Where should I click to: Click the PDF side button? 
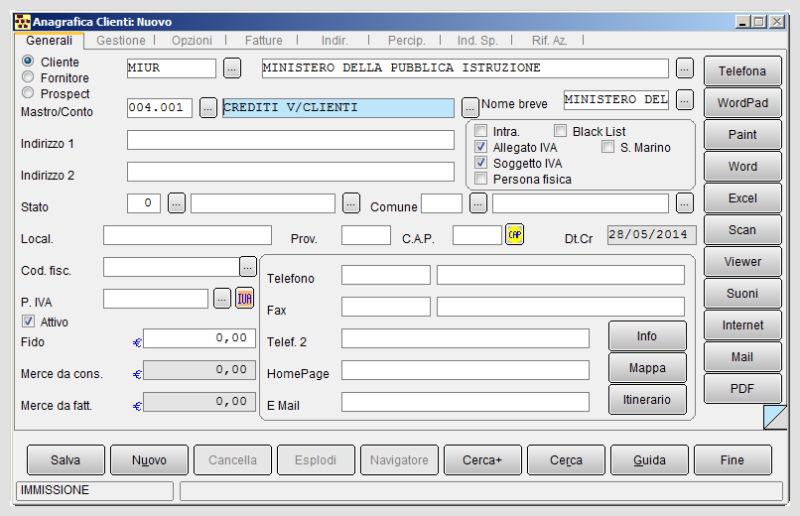pos(742,388)
